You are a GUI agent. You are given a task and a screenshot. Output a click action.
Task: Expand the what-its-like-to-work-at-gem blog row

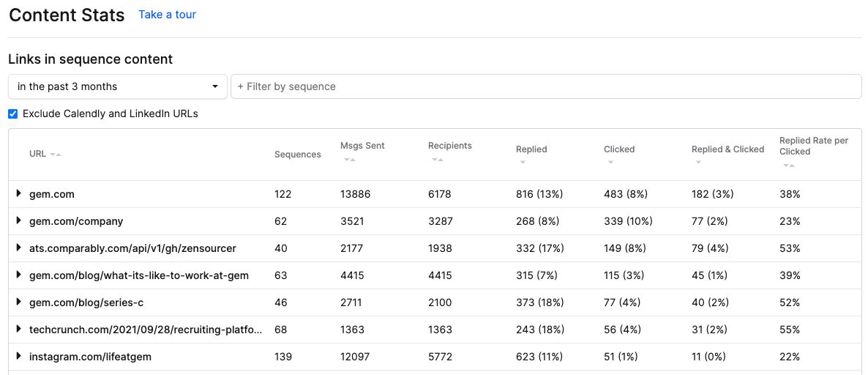point(19,275)
